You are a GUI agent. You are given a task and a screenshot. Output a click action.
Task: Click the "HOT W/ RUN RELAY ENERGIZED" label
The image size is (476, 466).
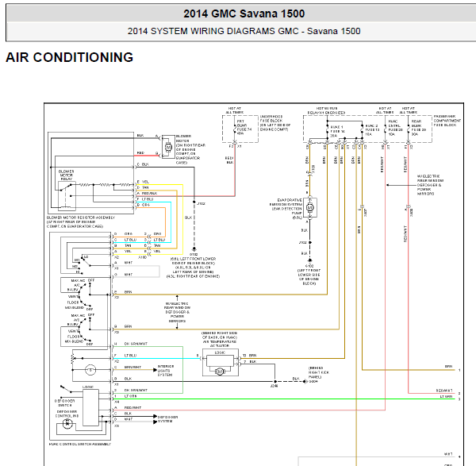pos(326,110)
